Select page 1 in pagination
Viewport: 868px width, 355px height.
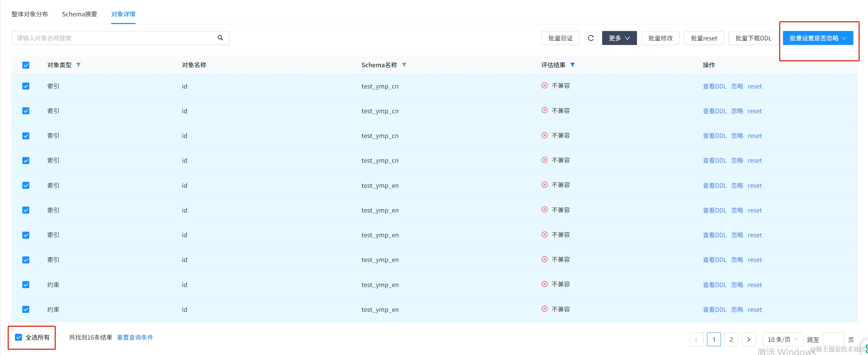[714, 339]
